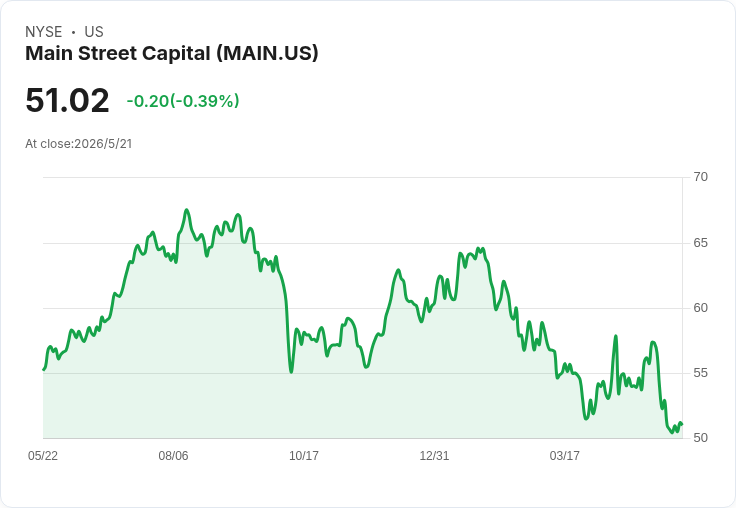Click the -0.20(-0.39%) price change text
Viewport: 736px width, 508px height.
point(183,101)
